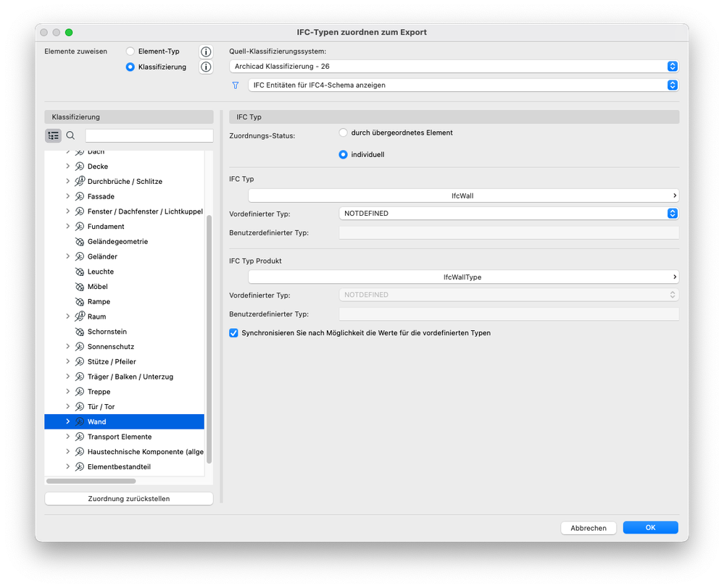Click the info icon next to Element-Typ
The width and height of the screenshot is (724, 588).
click(x=206, y=51)
